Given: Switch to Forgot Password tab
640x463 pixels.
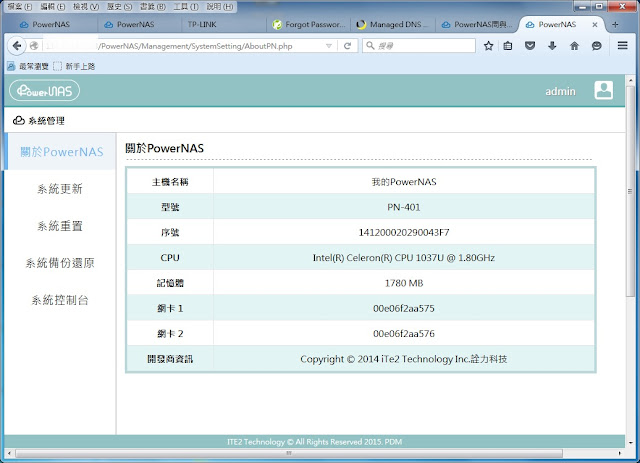Looking at the screenshot, I should (x=309, y=24).
